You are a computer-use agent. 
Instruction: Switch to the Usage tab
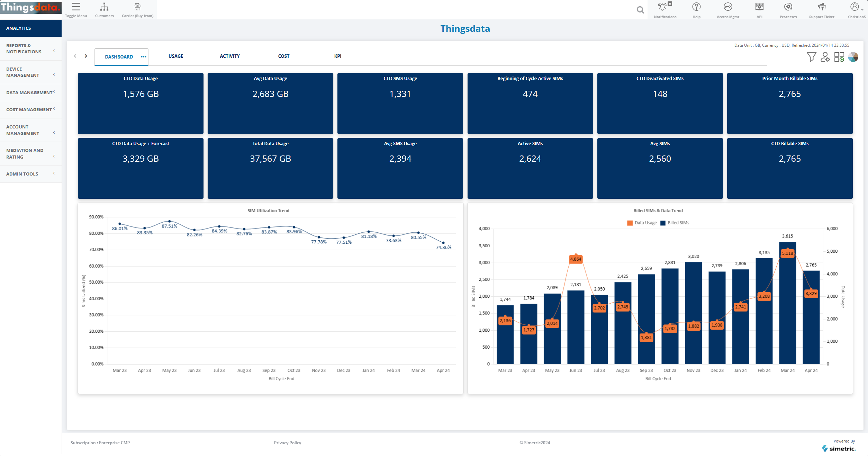(176, 56)
